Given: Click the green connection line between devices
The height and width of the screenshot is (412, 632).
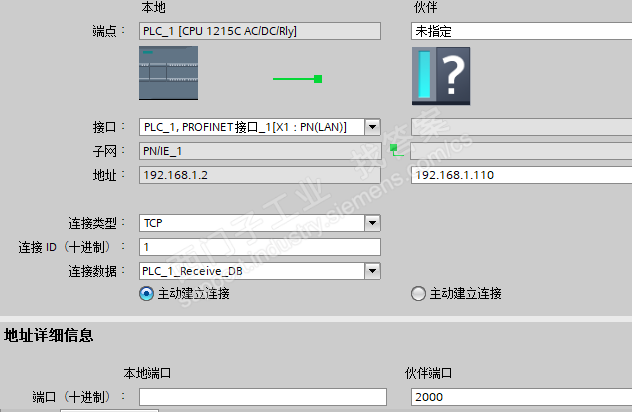Looking at the screenshot, I should (x=297, y=79).
